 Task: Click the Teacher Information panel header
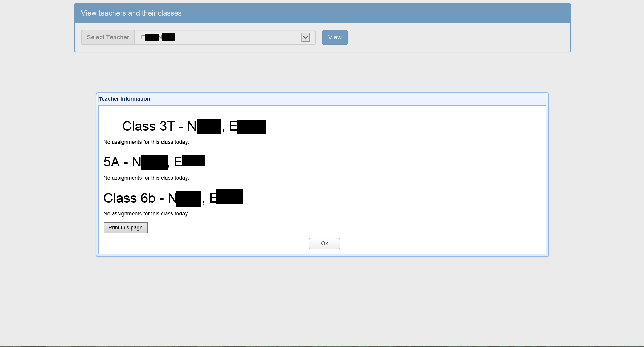point(124,99)
